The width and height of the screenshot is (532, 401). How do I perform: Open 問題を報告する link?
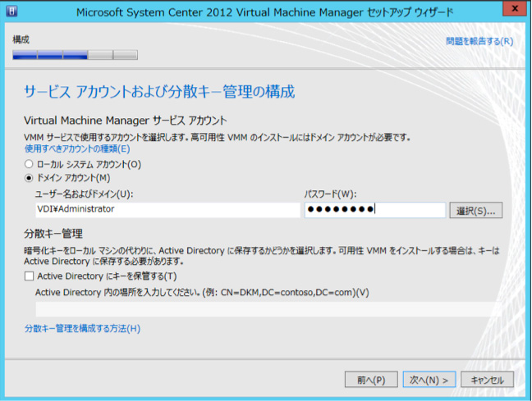[479, 41]
